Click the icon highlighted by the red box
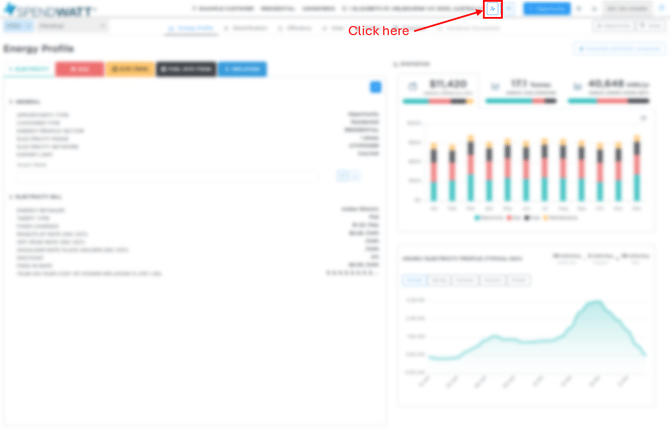This screenshot has height=436, width=670. pyautogui.click(x=492, y=9)
